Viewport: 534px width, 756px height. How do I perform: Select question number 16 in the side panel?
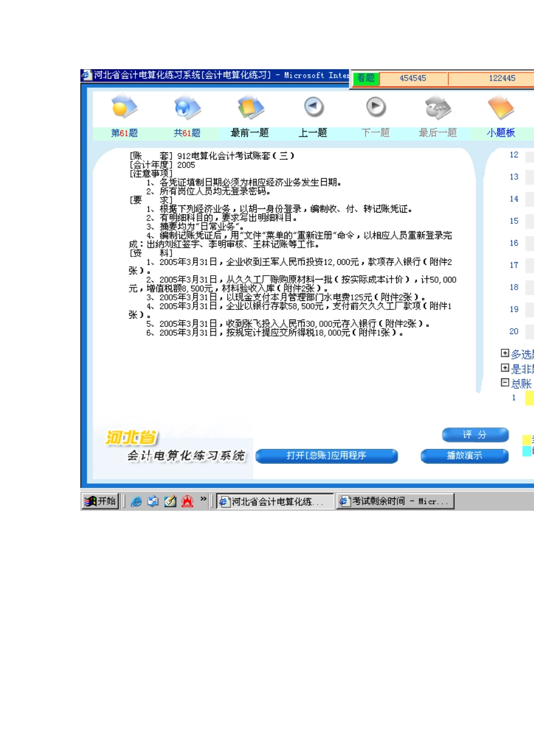point(514,243)
